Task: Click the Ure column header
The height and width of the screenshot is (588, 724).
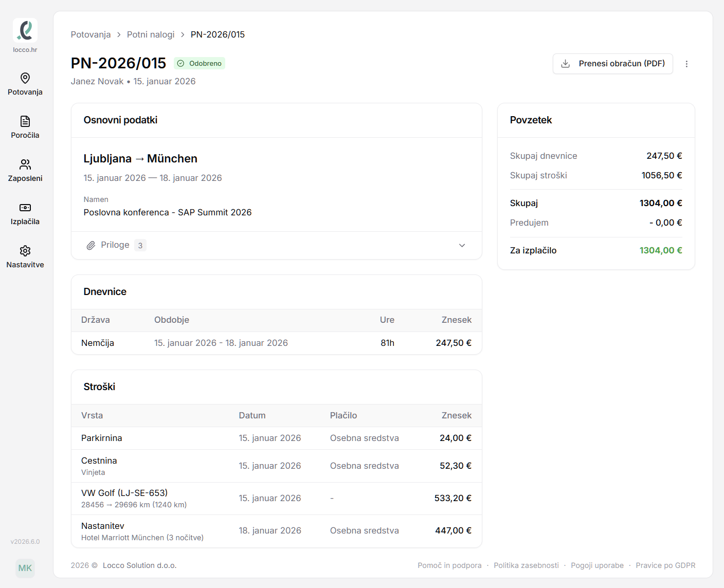Action: (x=387, y=320)
